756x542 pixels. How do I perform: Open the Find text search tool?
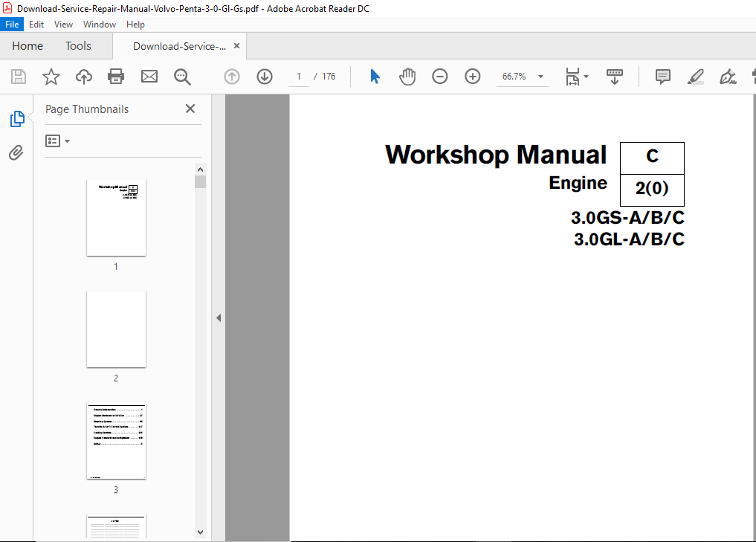(182, 77)
